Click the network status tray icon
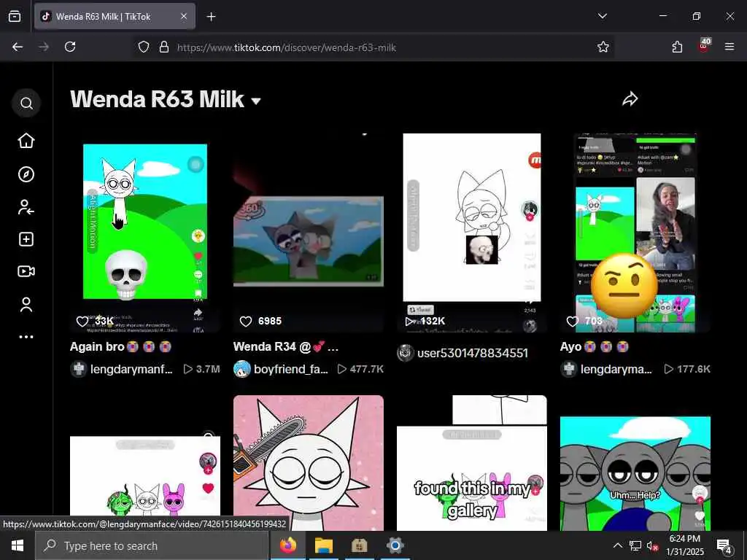The width and height of the screenshot is (747, 560). 635,545
